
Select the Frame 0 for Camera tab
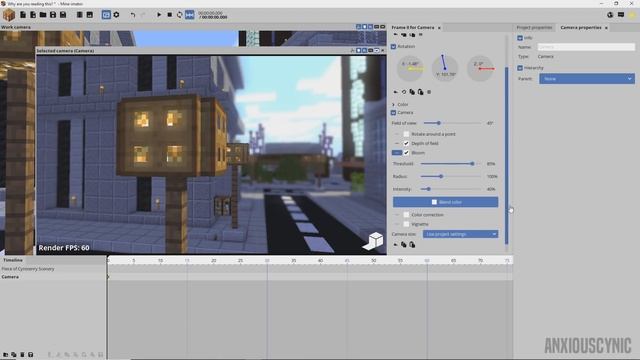point(413,27)
